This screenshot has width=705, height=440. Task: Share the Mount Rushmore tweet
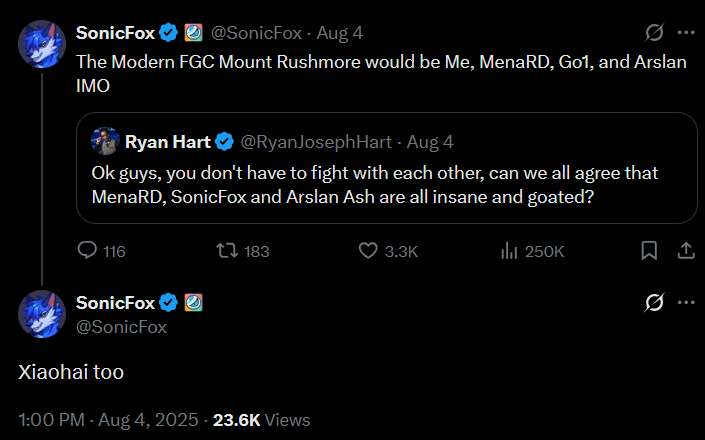[686, 250]
